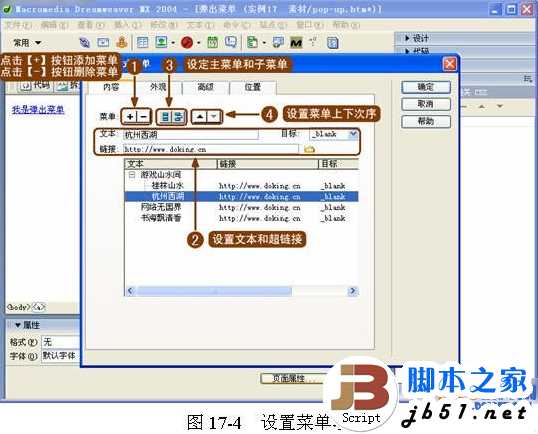Move selected menu item down
The height and width of the screenshot is (434, 538).
coord(213,117)
